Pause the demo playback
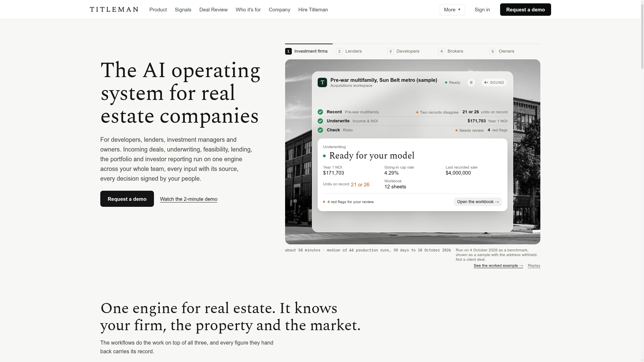 (471, 82)
